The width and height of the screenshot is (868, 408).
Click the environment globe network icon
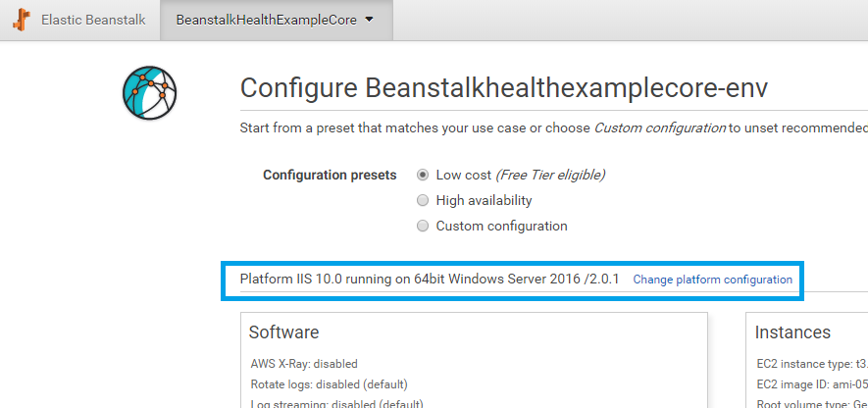click(x=149, y=93)
